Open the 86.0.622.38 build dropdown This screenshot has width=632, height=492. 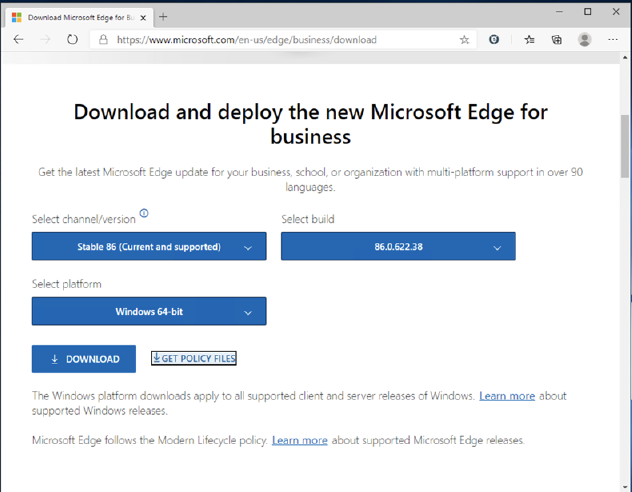398,246
